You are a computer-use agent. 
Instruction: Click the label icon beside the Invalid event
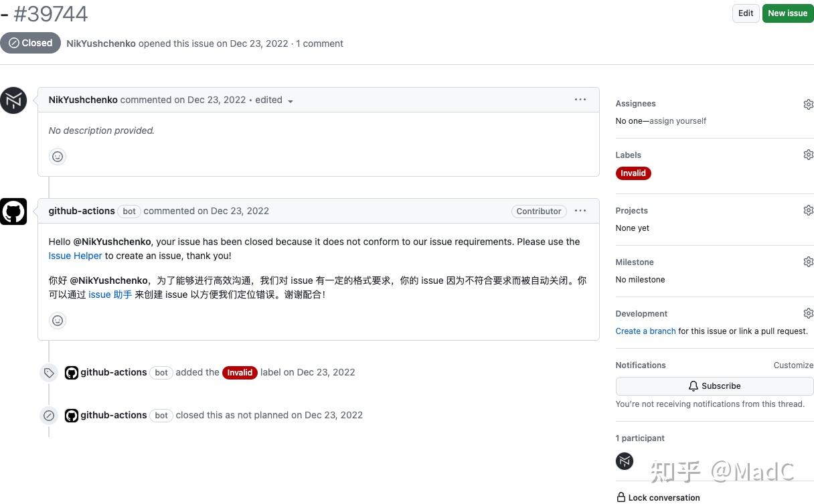coord(49,372)
